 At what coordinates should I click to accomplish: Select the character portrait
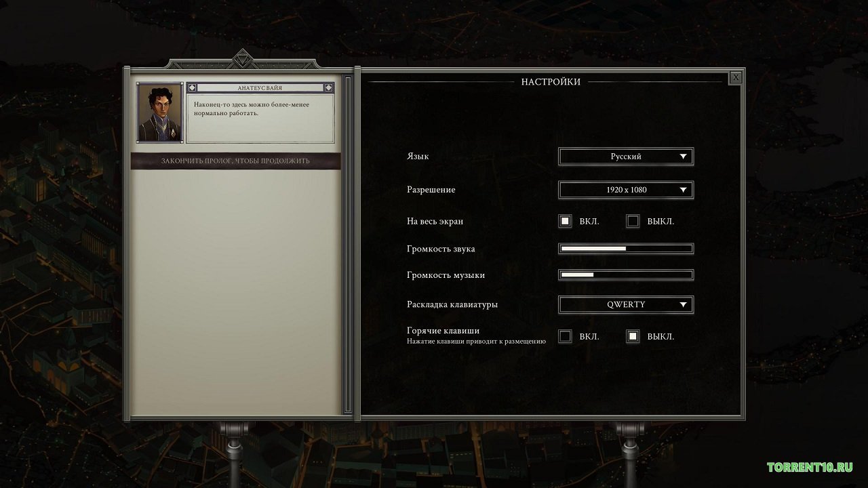pos(160,113)
